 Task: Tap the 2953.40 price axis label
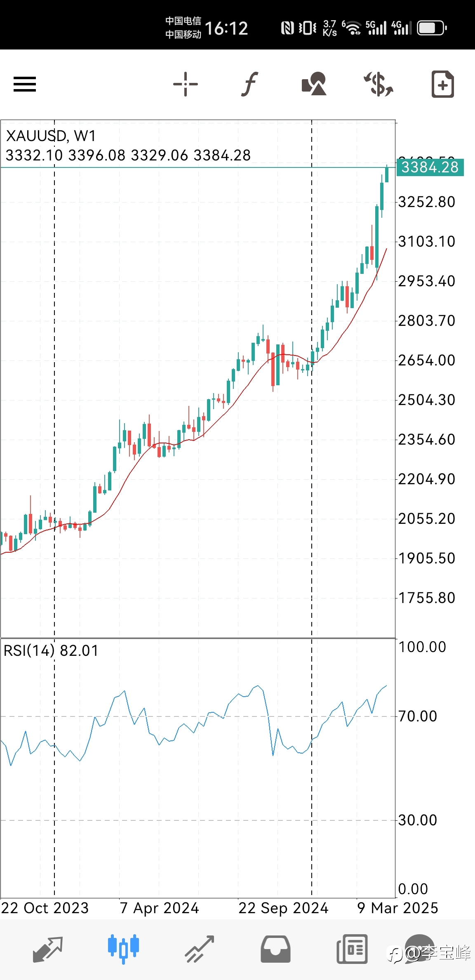tap(427, 281)
